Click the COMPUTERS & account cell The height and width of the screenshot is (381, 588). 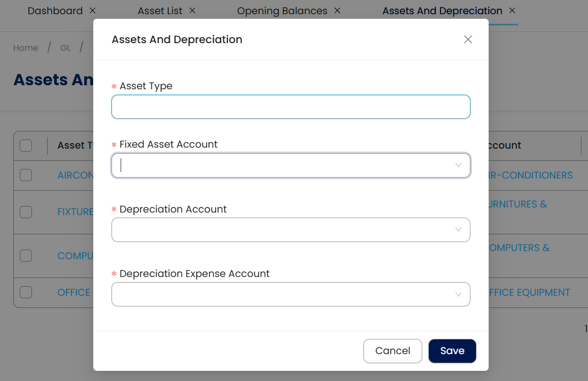pos(520,248)
